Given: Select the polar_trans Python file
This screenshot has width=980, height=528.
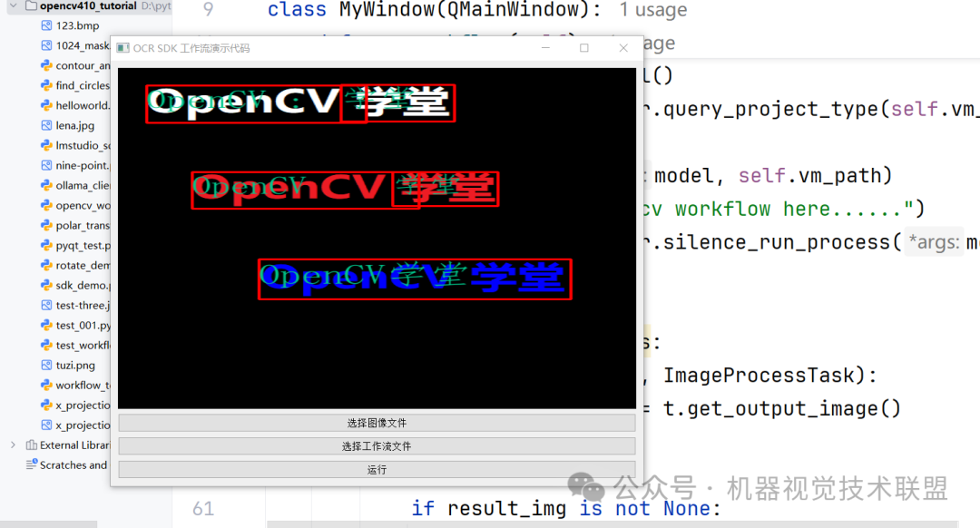Looking at the screenshot, I should 83,226.
